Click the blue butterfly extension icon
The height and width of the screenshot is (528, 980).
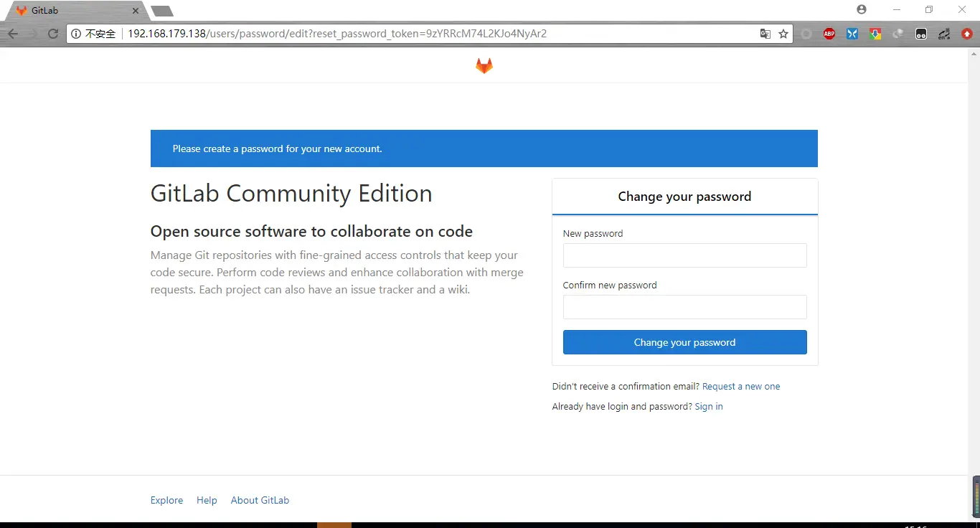(x=852, y=34)
